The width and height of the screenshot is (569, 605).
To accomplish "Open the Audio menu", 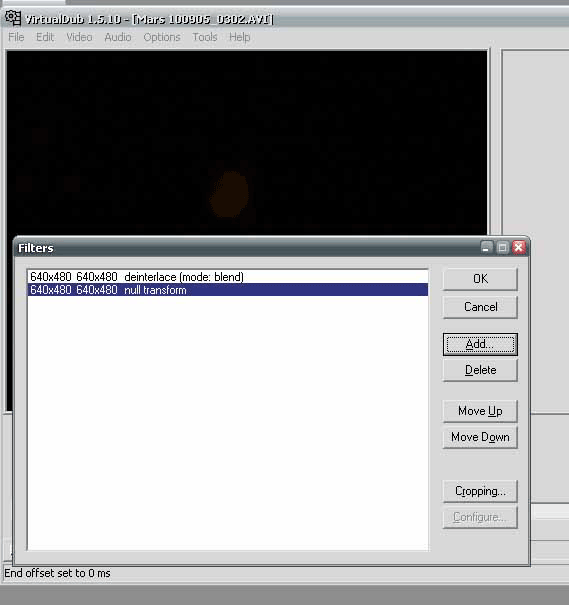I will (x=118, y=37).
